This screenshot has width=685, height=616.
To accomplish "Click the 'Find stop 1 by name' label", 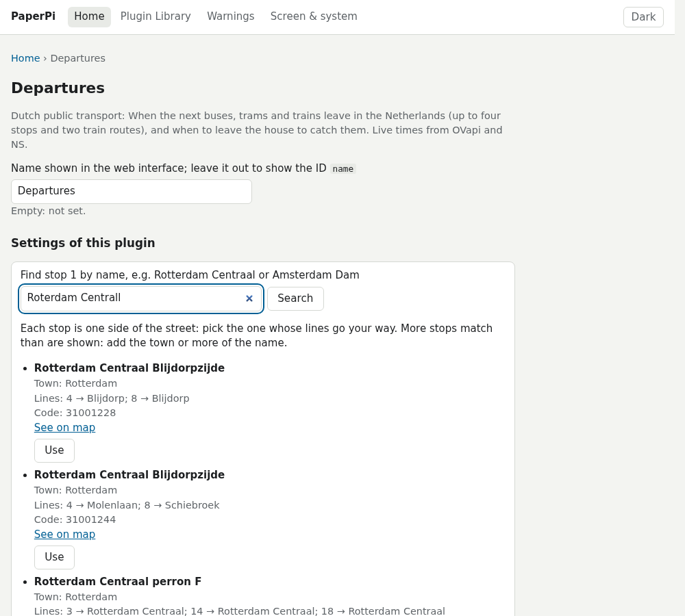I will [190, 275].
